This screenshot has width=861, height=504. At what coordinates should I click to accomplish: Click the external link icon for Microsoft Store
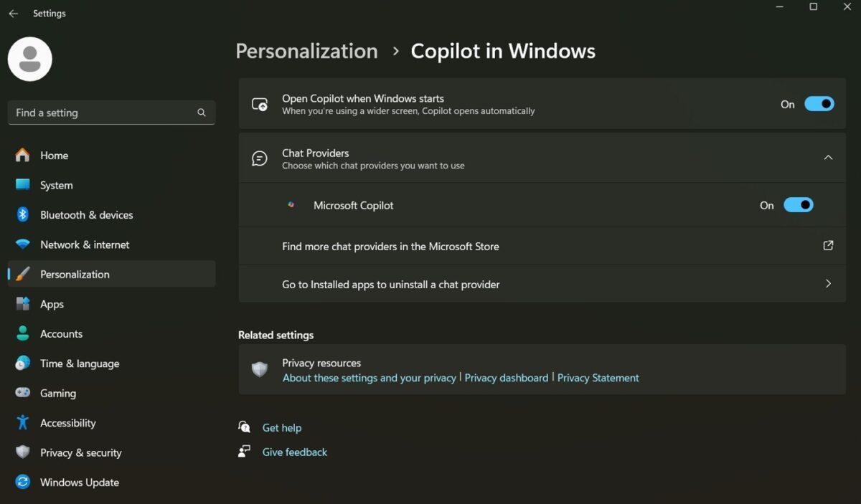(x=828, y=246)
